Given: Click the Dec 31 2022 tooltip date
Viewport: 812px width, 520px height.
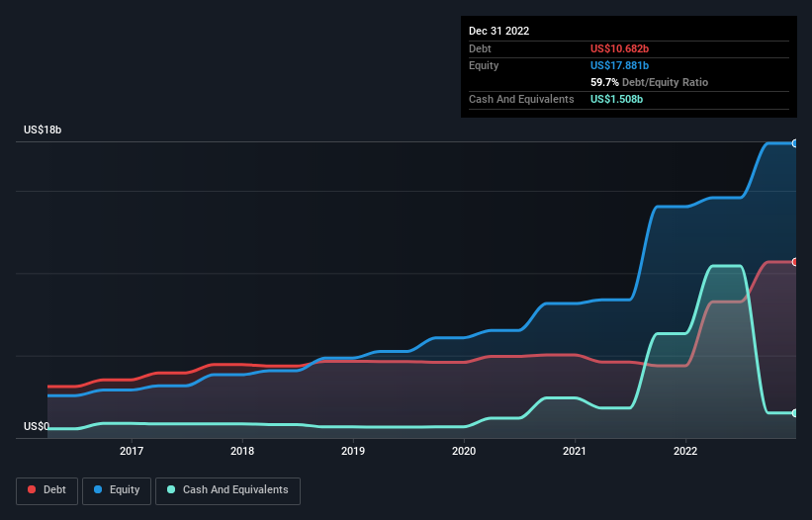Looking at the screenshot, I should click(x=498, y=31).
